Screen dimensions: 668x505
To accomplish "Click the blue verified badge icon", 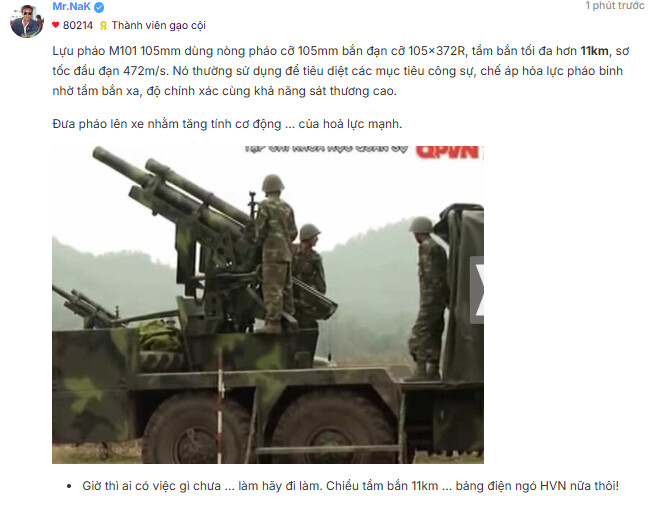I will coord(99,7).
